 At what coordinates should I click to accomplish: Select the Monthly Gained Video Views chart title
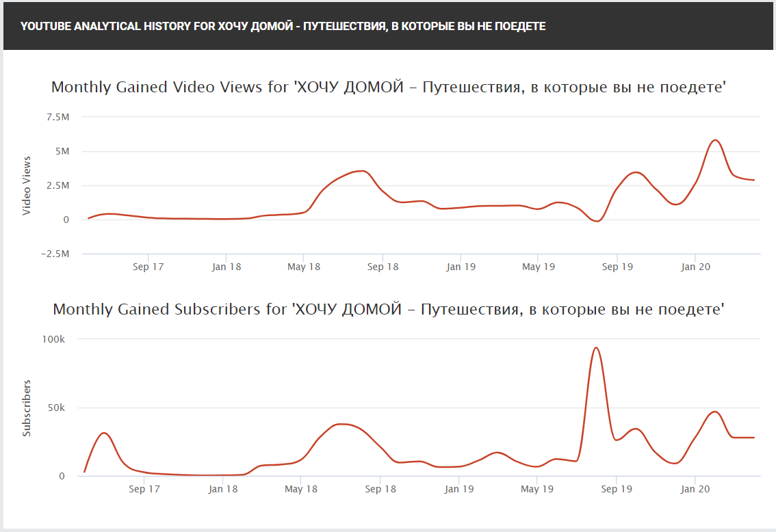tap(388, 88)
